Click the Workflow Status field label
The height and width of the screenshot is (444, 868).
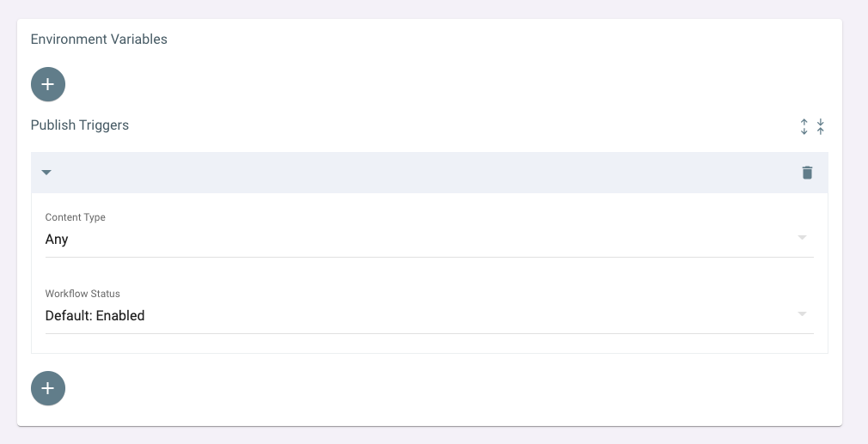(83, 294)
